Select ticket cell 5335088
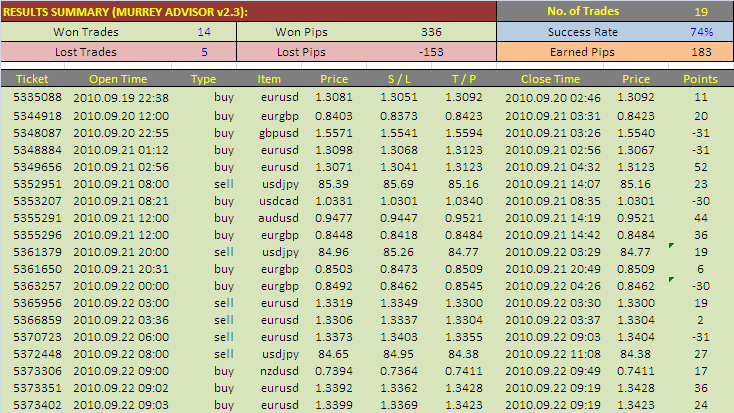 point(37,97)
